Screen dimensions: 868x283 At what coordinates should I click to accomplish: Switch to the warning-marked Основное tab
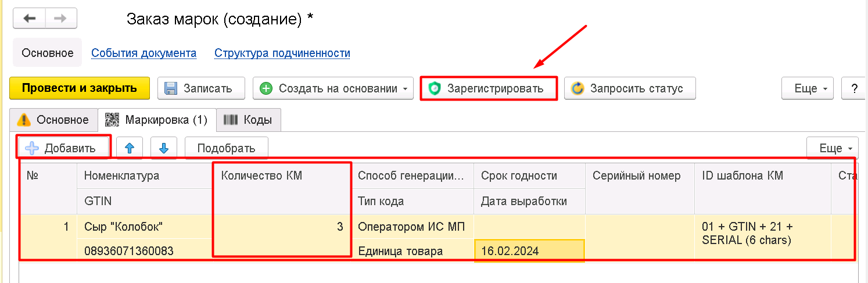[53, 120]
